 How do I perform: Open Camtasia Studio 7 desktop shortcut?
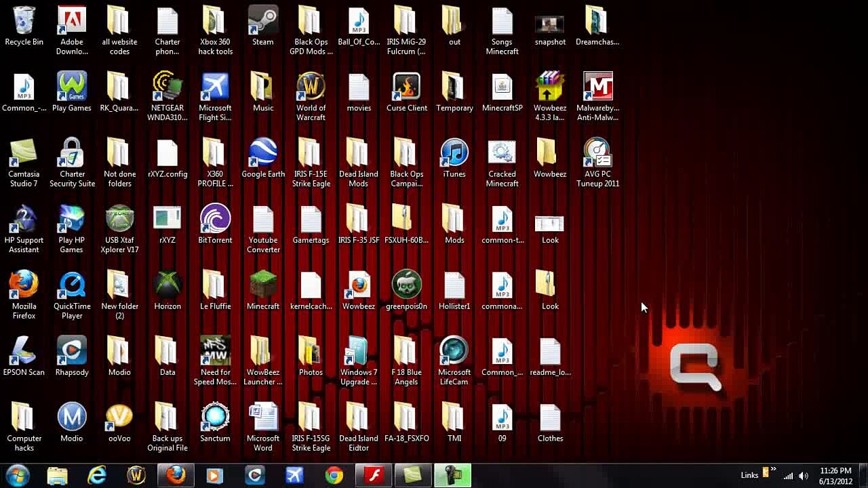(x=24, y=163)
